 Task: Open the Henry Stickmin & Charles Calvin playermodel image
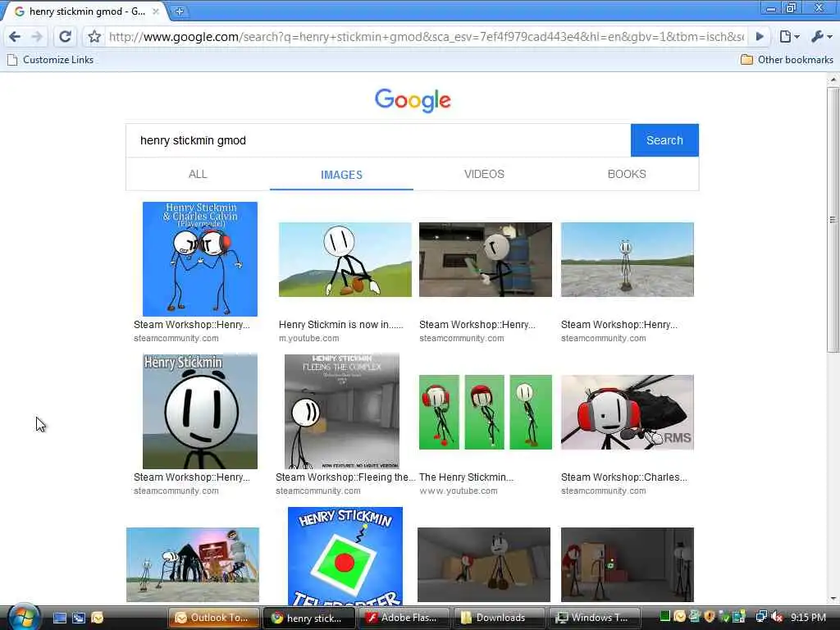point(200,258)
